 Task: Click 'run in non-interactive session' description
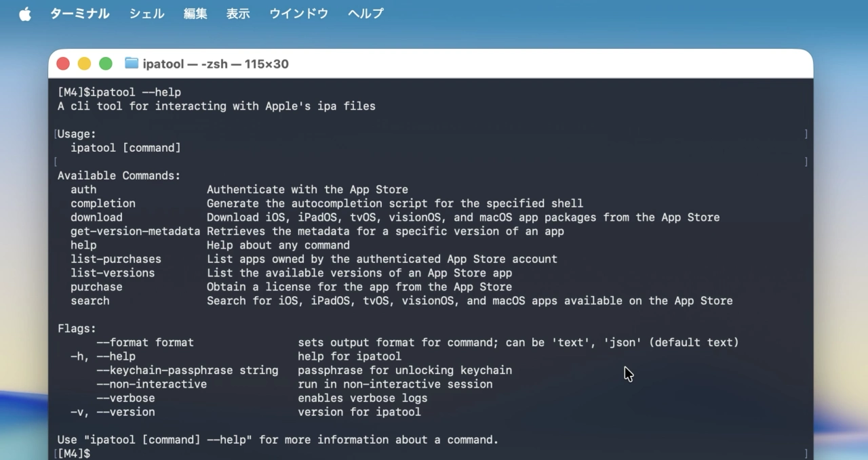pos(395,384)
